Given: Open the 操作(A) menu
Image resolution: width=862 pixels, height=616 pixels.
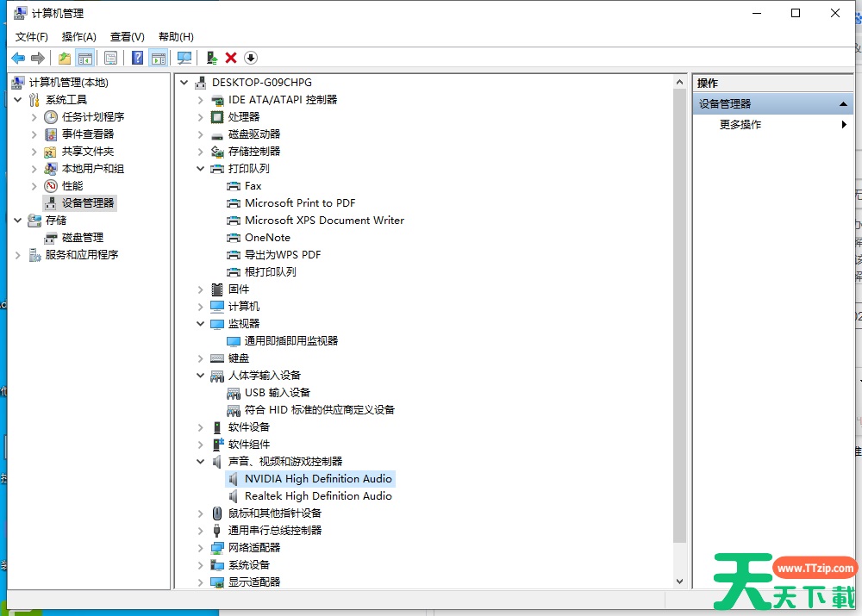Looking at the screenshot, I should click(78, 37).
